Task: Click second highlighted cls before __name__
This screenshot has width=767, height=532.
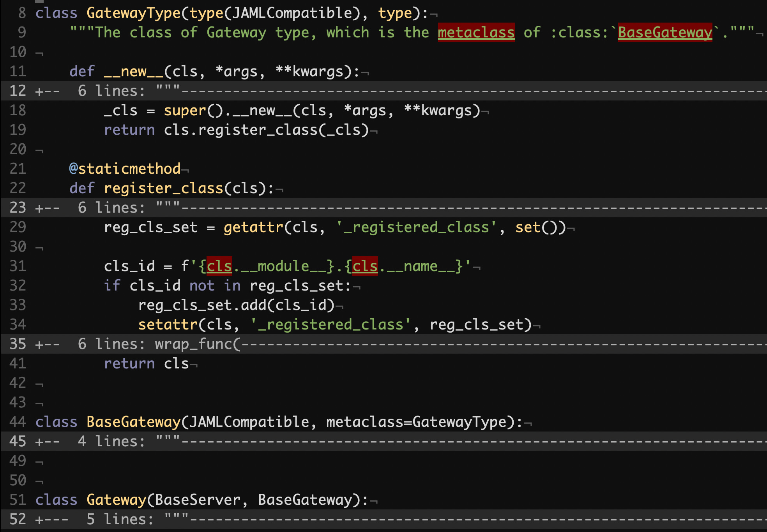Action: click(x=365, y=266)
